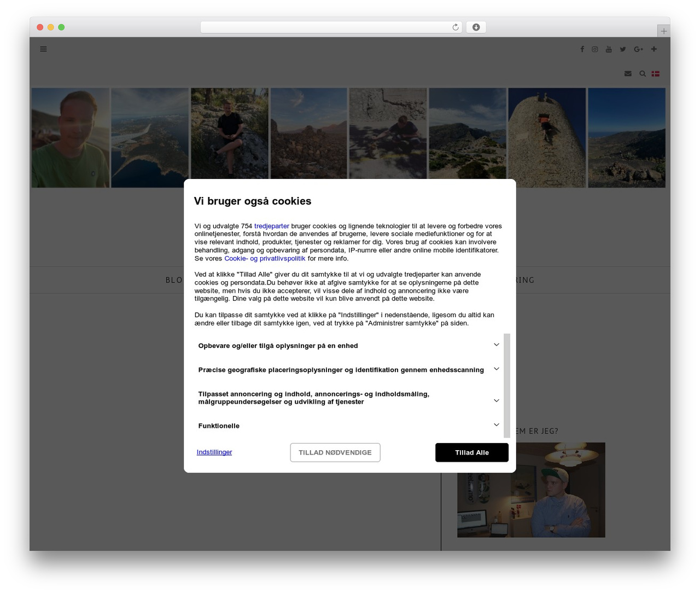The image size is (700, 593).
Task: Click the cookie purposes list scrollbar
Action: (507, 385)
